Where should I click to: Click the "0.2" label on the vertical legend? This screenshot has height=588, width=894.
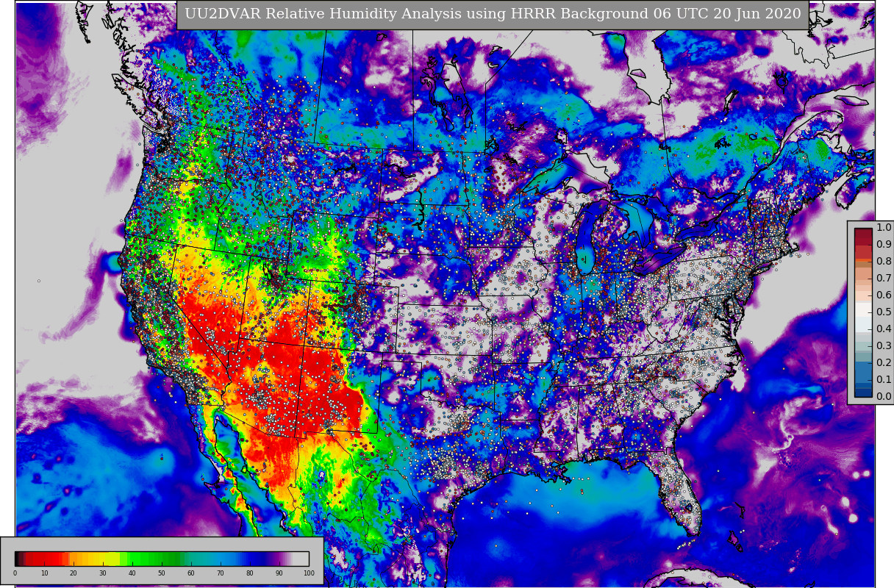point(884,362)
